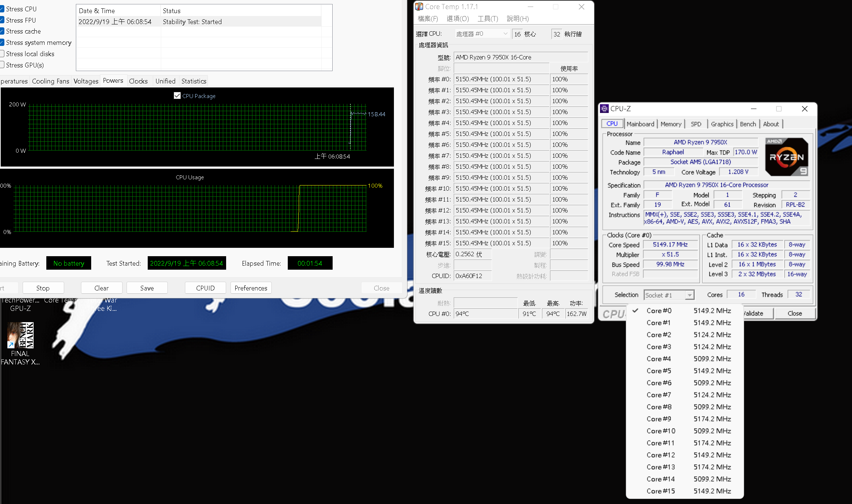
Task: Switch to Mainboard tab in CPU-Z
Action: coord(640,124)
